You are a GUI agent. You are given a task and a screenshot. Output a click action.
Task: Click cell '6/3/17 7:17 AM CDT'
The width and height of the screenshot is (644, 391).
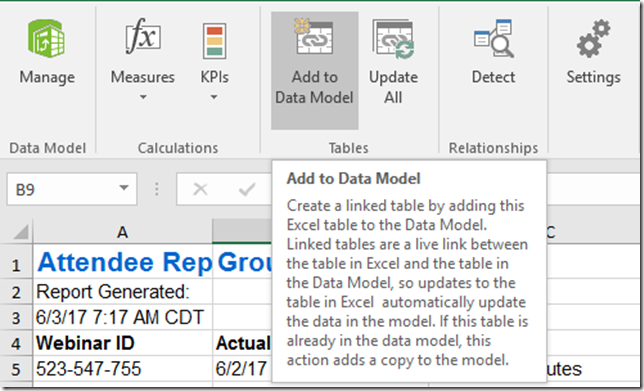pyautogui.click(x=122, y=317)
